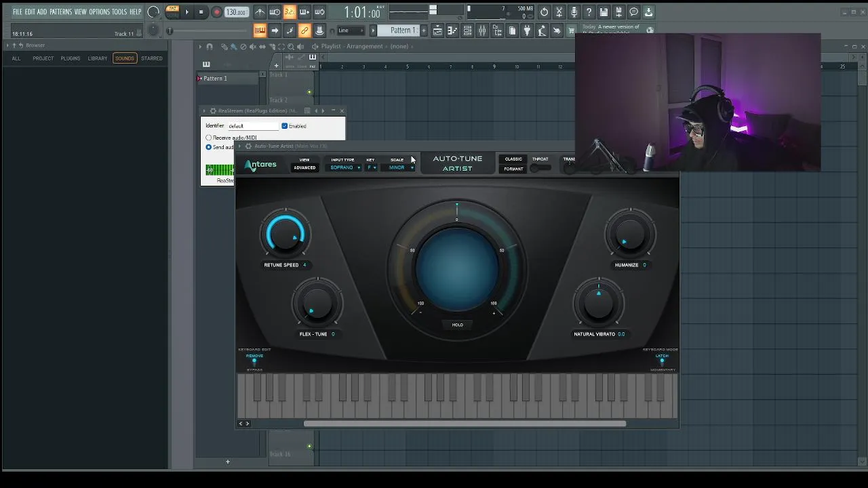
Task: Toggle loop recording icon
Action: (319, 12)
